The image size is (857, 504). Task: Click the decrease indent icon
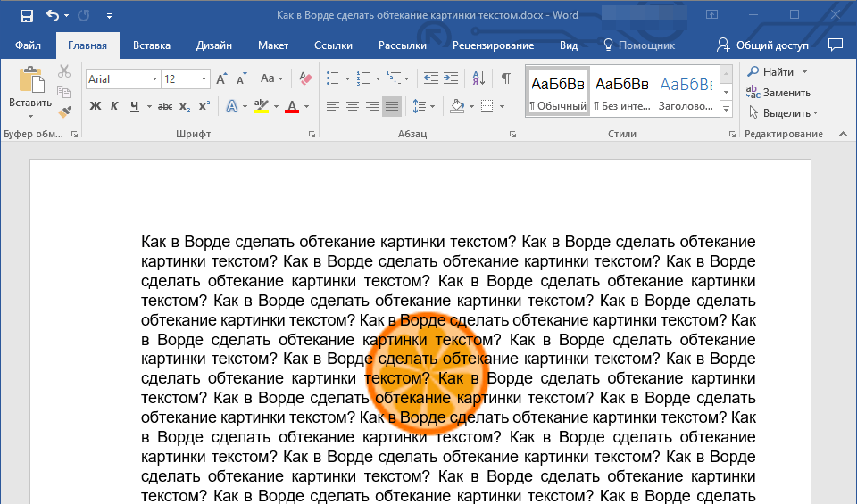click(x=430, y=78)
